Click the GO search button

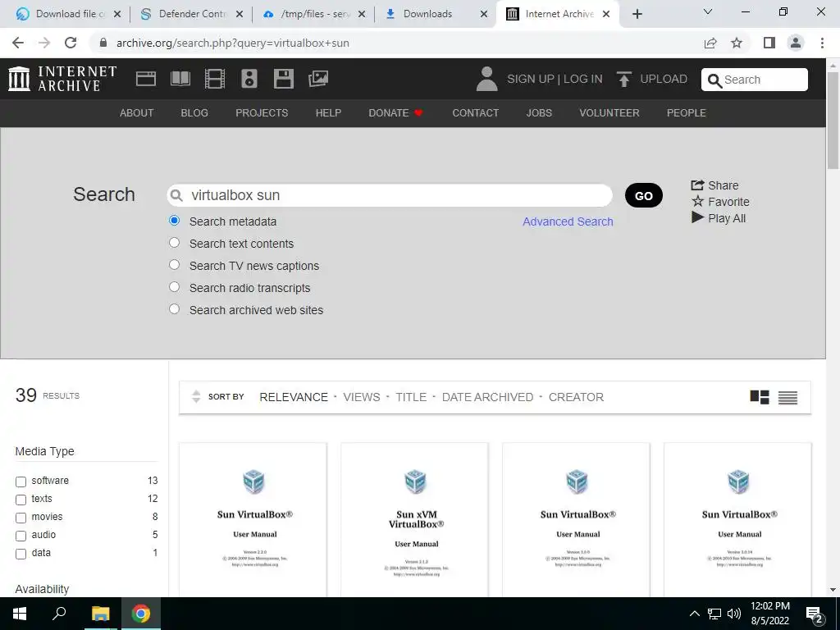tap(643, 195)
